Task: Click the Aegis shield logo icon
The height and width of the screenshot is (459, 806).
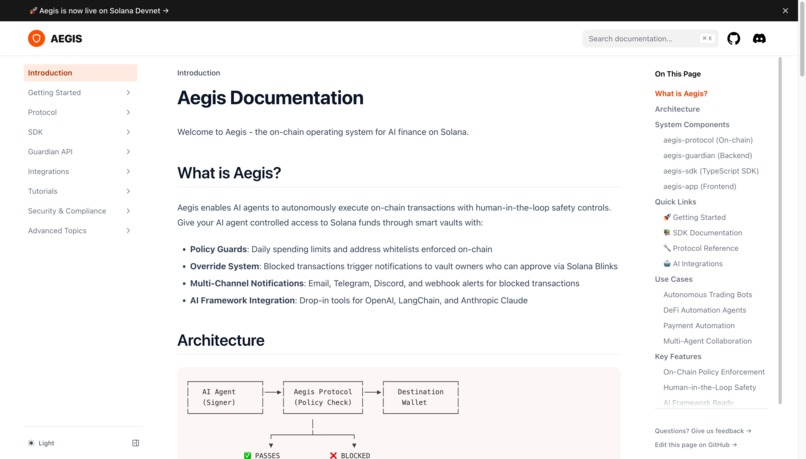Action: 36,39
